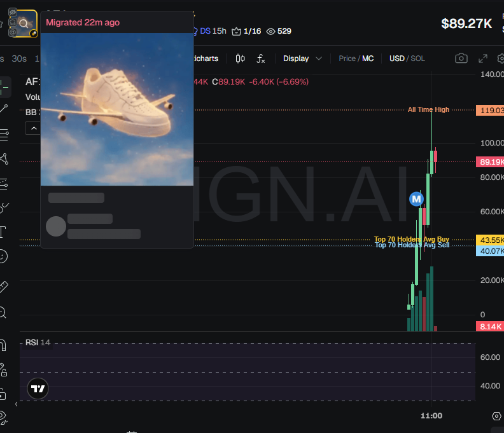
Task: Click the chef hat icon beside token avatar
Action: point(13,22)
